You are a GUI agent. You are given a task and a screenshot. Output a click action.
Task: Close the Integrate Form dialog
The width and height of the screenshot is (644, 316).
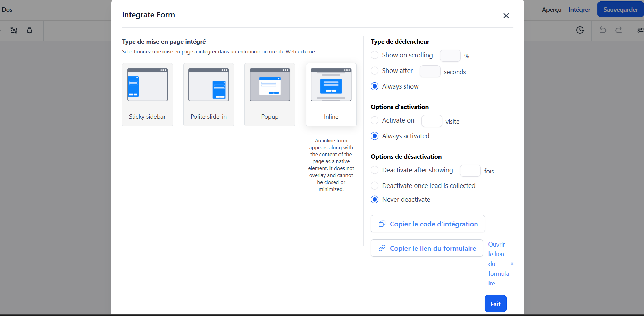tap(506, 16)
